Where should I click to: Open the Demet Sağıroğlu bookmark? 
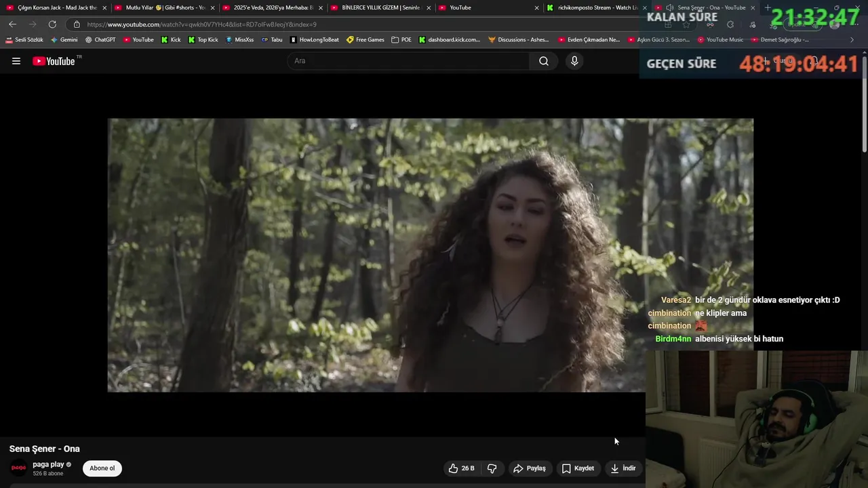pos(780,40)
